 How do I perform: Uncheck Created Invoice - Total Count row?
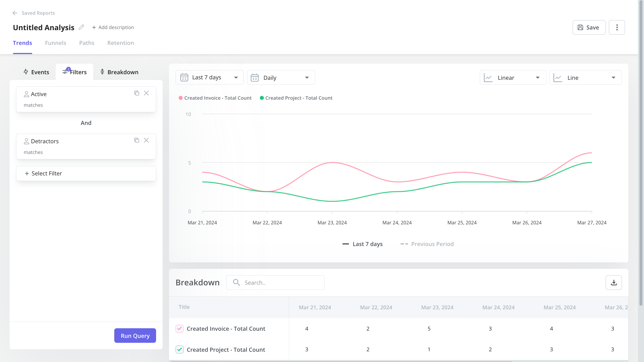pyautogui.click(x=179, y=328)
